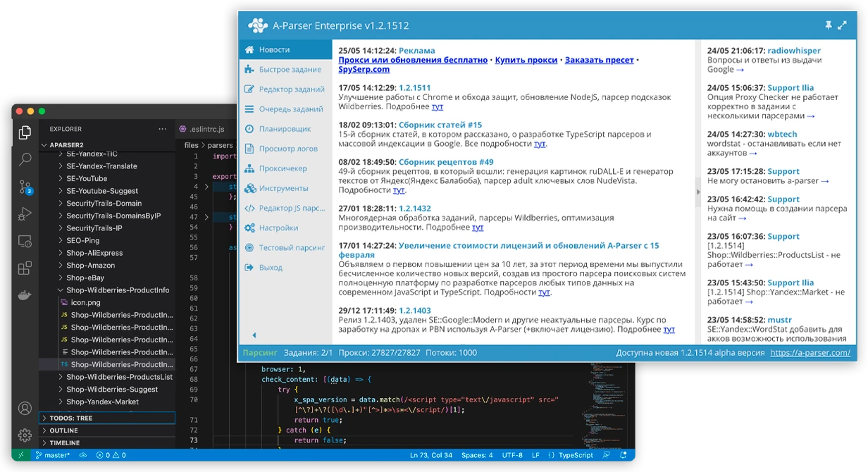This screenshot has width=868, height=472.
Task: Click the clock icon beside Планировщик
Action: [x=249, y=129]
